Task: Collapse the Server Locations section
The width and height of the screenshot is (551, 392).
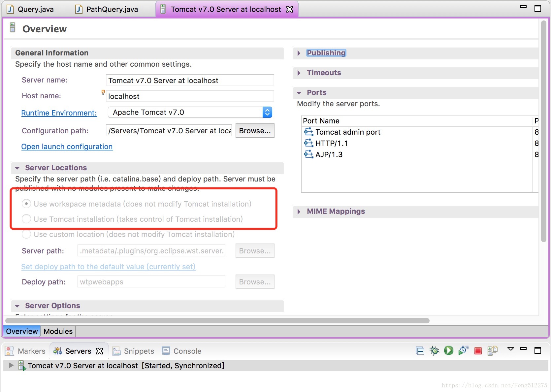Action: click(17, 168)
